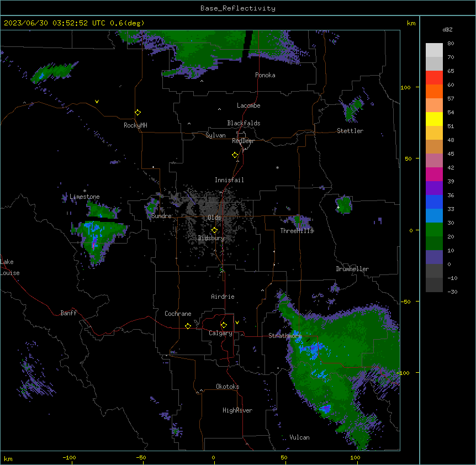Click the Okotoks label
Image resolution: width=476 pixels, height=465 pixels.
coord(228,387)
